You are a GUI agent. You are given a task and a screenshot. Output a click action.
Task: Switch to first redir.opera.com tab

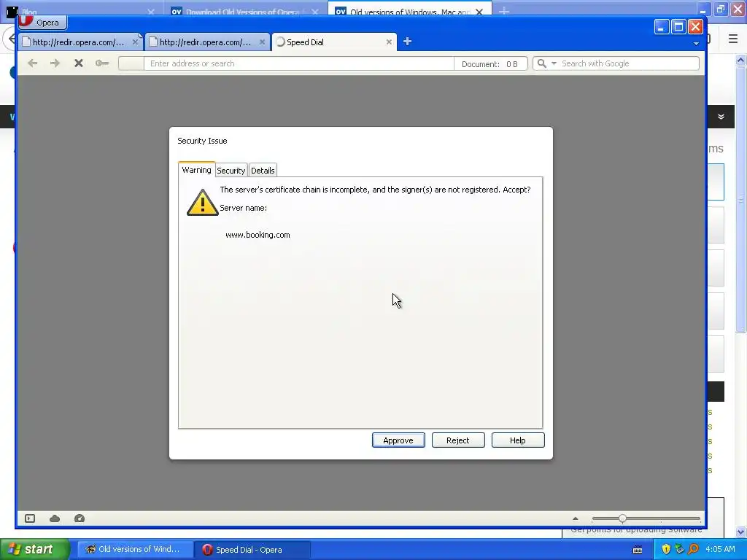(x=79, y=42)
